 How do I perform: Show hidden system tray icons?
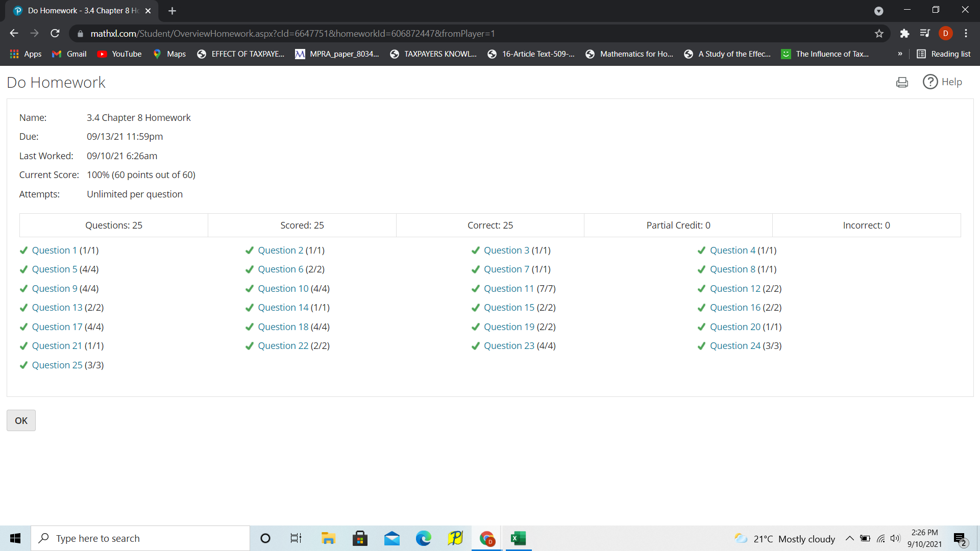pos(850,538)
